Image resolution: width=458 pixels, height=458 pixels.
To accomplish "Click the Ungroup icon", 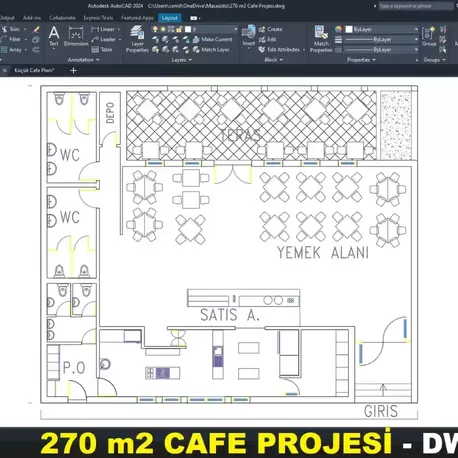I will click(x=443, y=29).
